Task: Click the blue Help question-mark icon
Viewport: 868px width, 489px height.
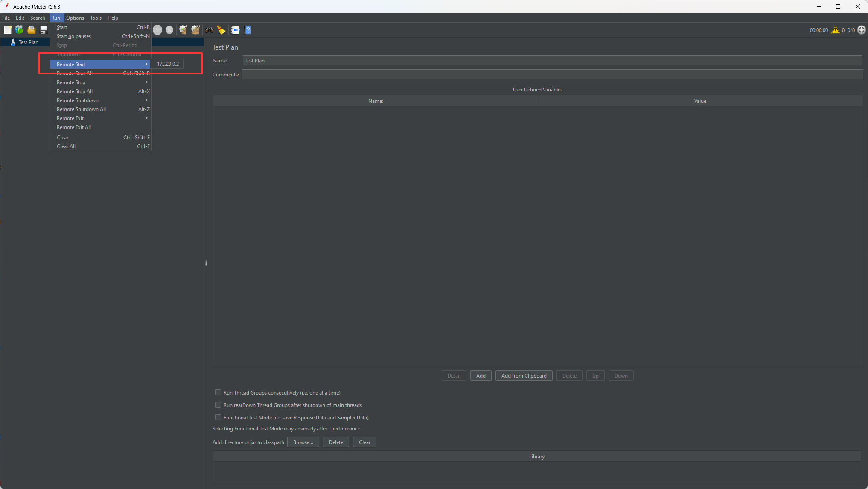Action: pos(248,30)
